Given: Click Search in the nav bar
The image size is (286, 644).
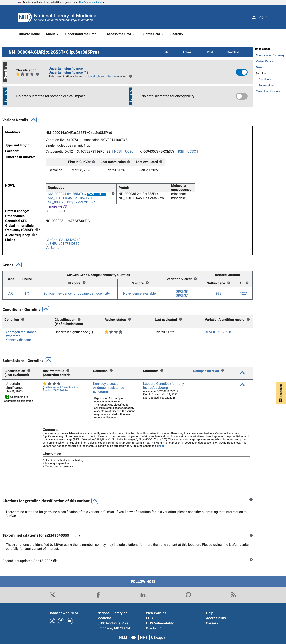Looking at the screenshot, I should click(x=177, y=34).
